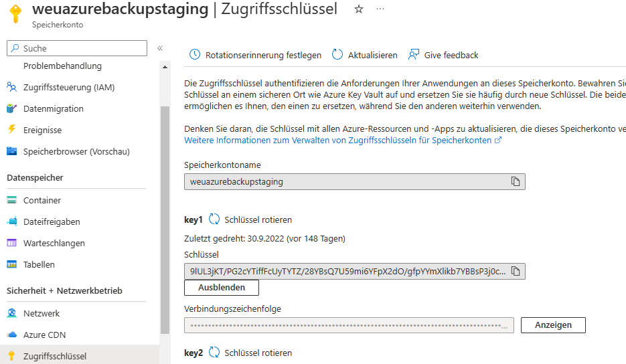
Task: Click the rotate icon next to key1
Action: 214,219
